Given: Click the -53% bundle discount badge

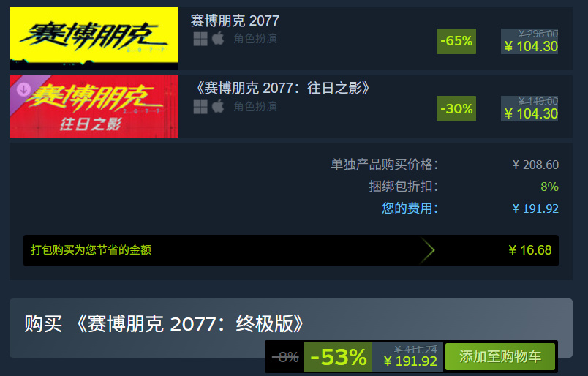Looking at the screenshot, I should tap(339, 356).
